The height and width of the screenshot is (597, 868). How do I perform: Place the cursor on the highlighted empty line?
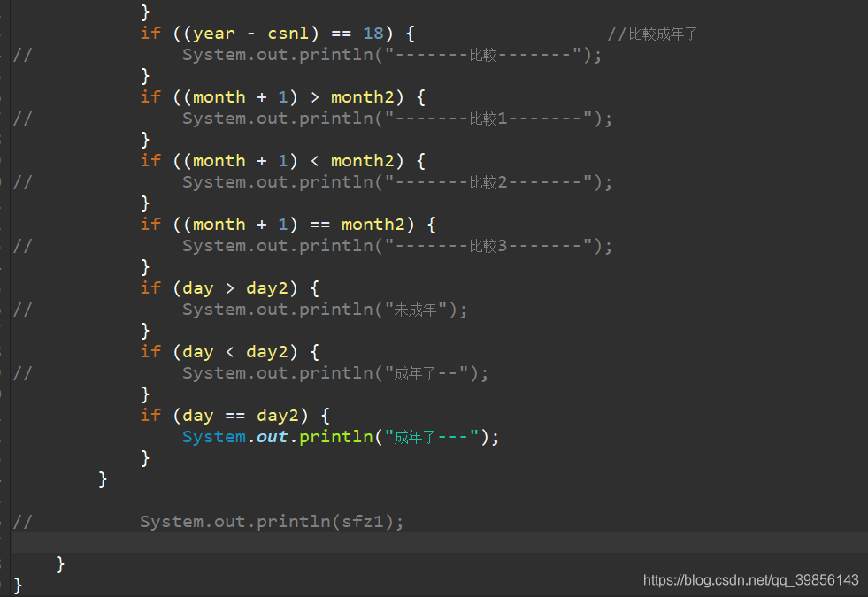[440, 542]
